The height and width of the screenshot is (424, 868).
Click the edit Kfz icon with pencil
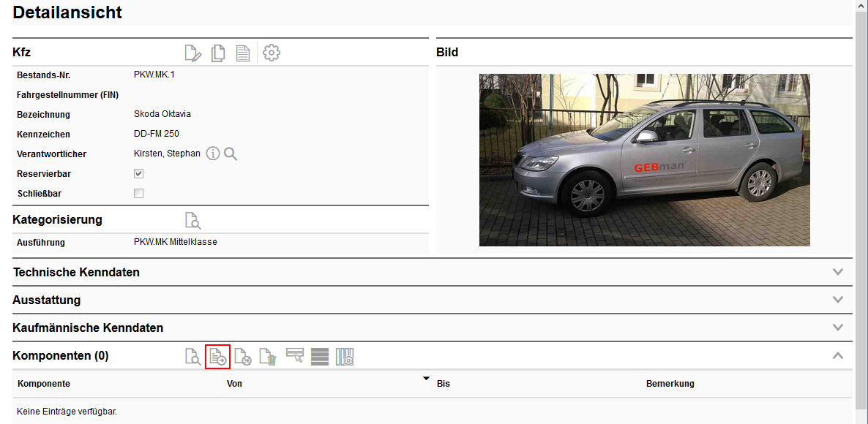(192, 53)
